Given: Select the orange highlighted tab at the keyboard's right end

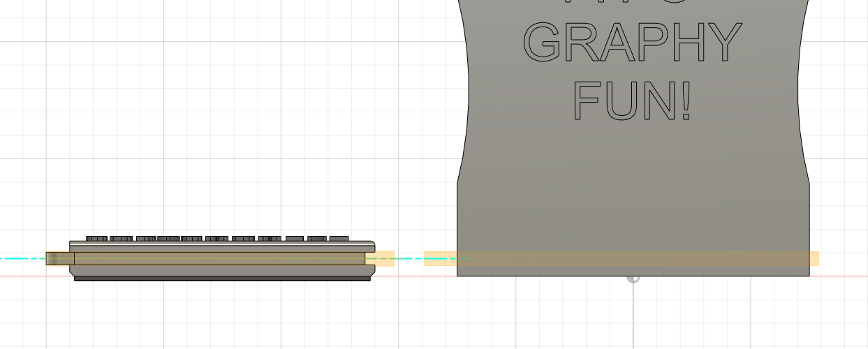Looking at the screenshot, I should (x=380, y=258).
